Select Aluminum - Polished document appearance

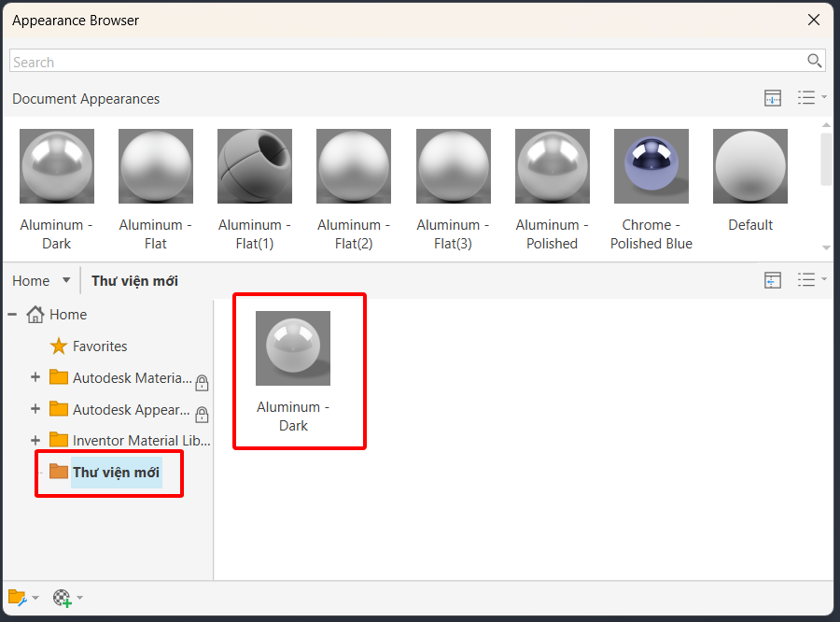tap(552, 190)
